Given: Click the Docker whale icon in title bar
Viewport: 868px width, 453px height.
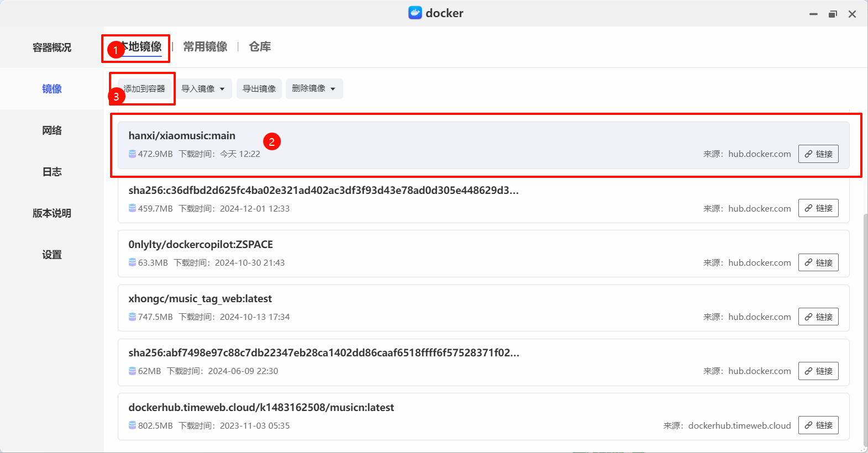Looking at the screenshot, I should pos(415,13).
